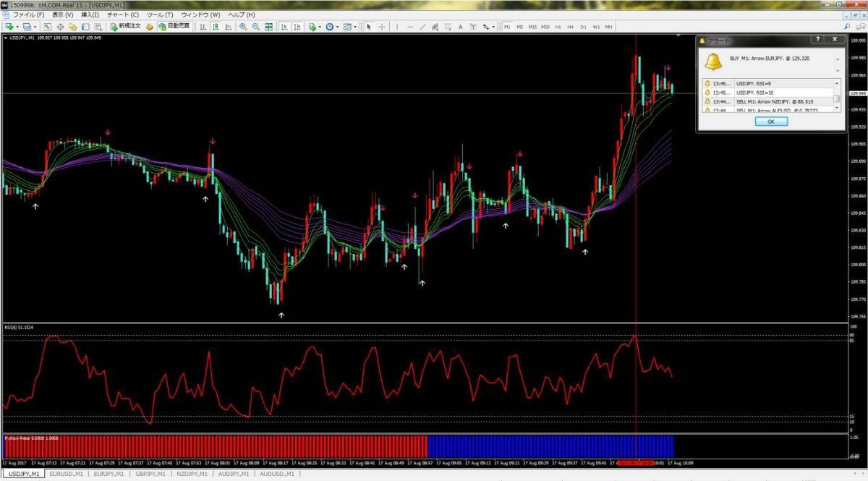Click the 新規注文 new order button
Image resolution: width=868 pixels, height=481 pixels.
click(125, 27)
